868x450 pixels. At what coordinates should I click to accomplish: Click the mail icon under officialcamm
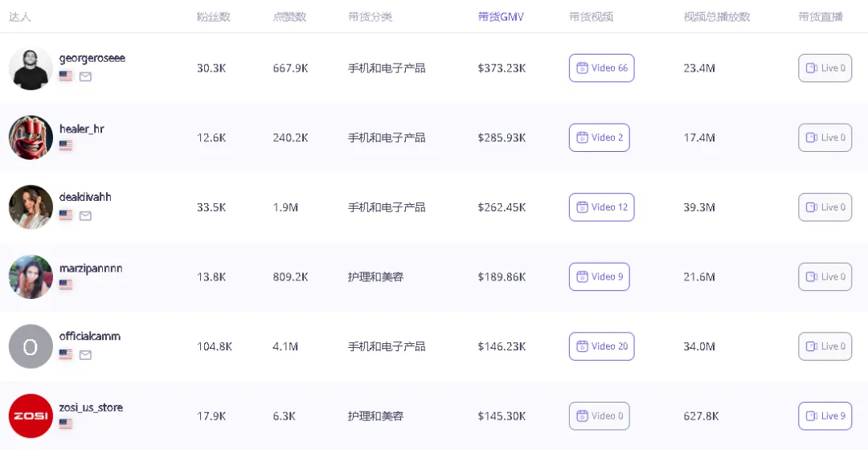click(x=85, y=354)
